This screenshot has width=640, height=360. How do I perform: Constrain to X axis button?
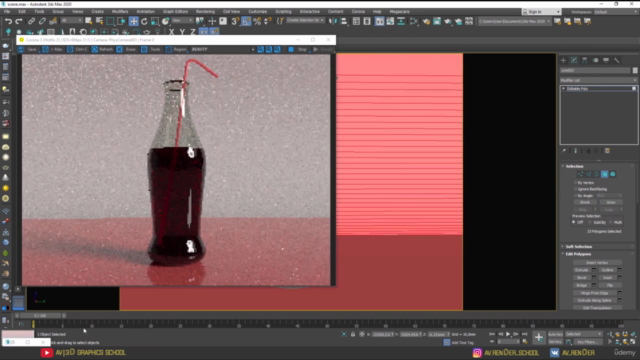[x=171, y=32]
